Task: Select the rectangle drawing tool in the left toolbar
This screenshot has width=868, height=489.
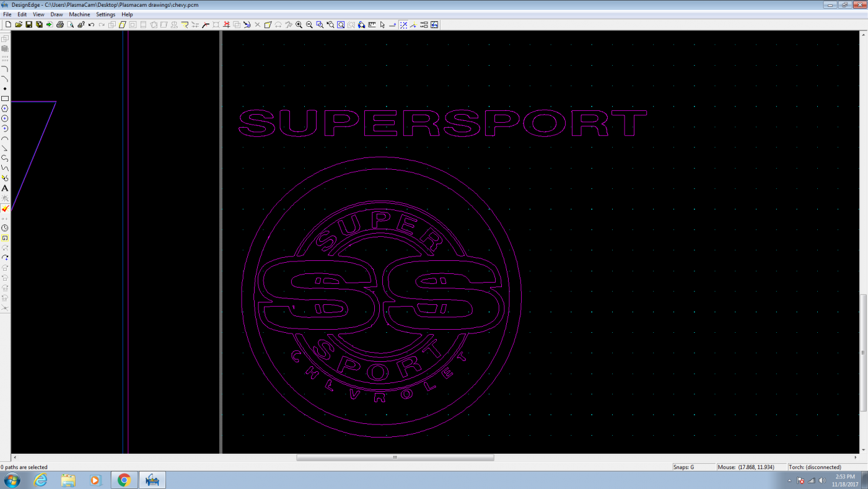Action: tap(5, 99)
